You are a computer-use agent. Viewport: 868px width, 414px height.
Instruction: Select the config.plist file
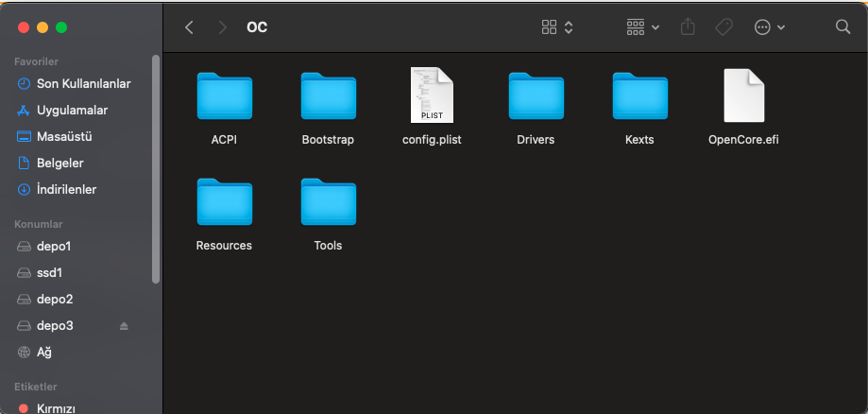click(432, 96)
